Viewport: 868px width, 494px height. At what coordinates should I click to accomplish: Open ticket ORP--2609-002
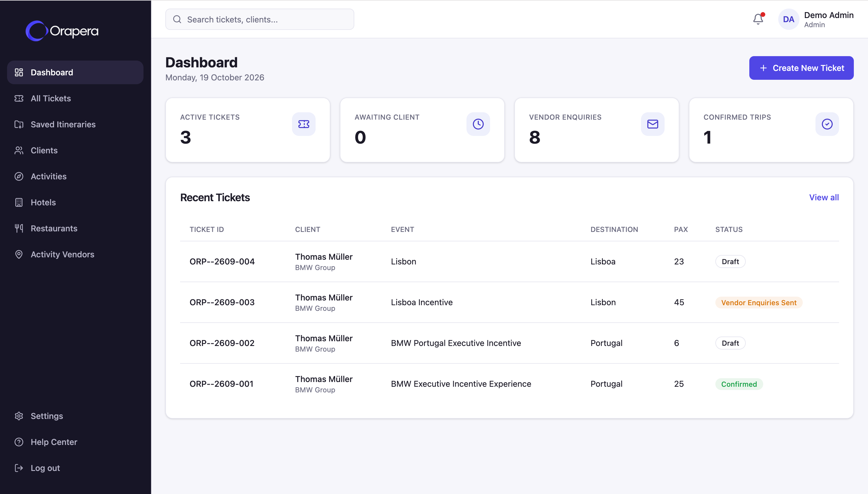(x=222, y=343)
